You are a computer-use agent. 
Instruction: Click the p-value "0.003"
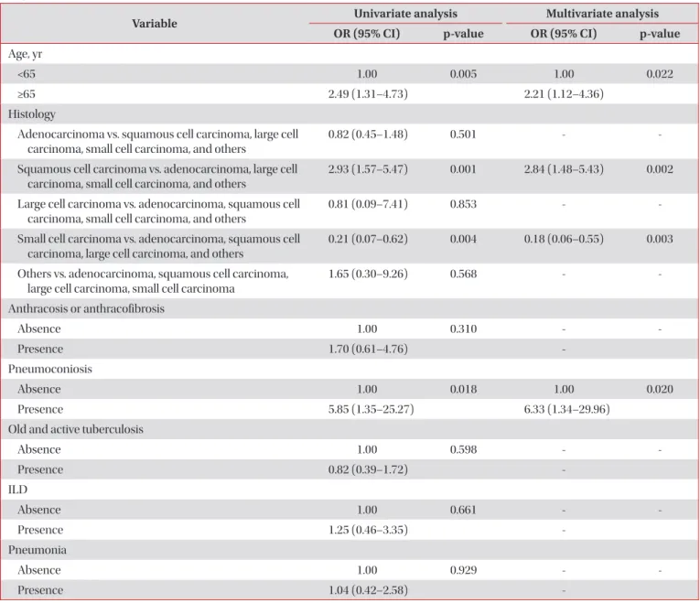click(x=660, y=239)
